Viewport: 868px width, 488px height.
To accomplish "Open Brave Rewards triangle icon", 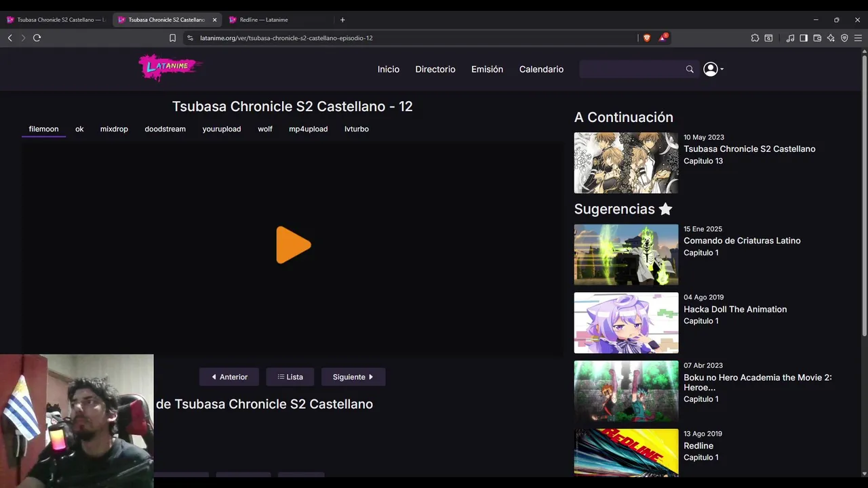I will (x=663, y=37).
